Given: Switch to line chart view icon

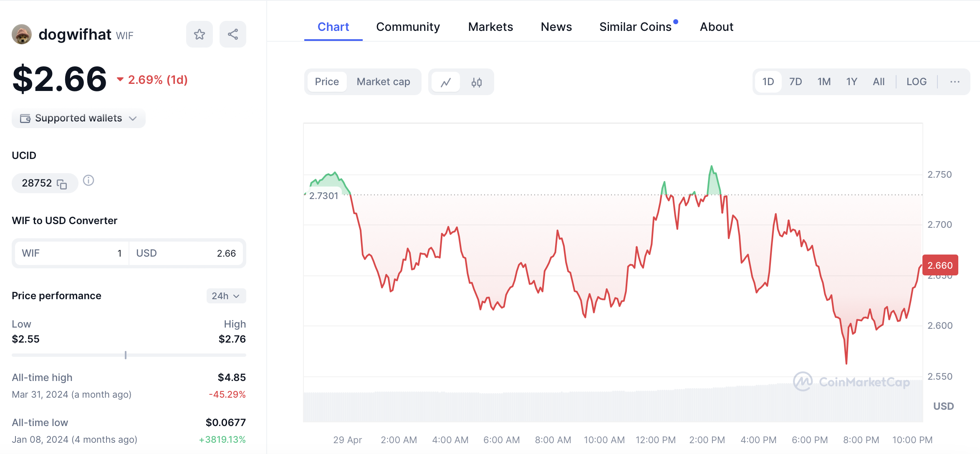Looking at the screenshot, I should coord(446,82).
